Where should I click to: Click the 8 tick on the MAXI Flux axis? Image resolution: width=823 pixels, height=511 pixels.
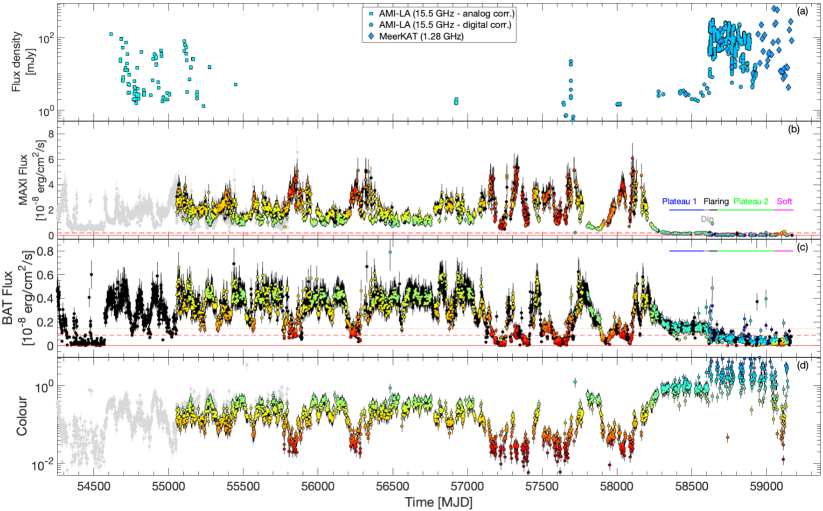[51, 134]
